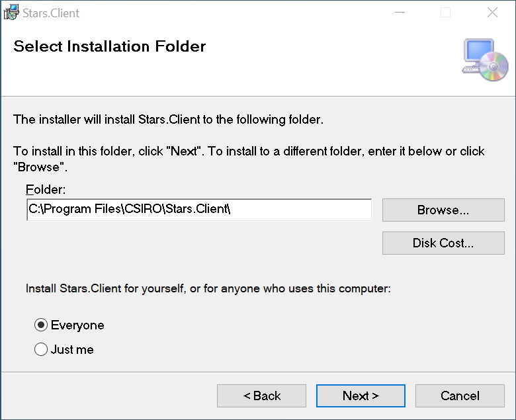The width and height of the screenshot is (516, 420).
Task: Close the Stars.Client setup dialog
Action: pos(492,13)
